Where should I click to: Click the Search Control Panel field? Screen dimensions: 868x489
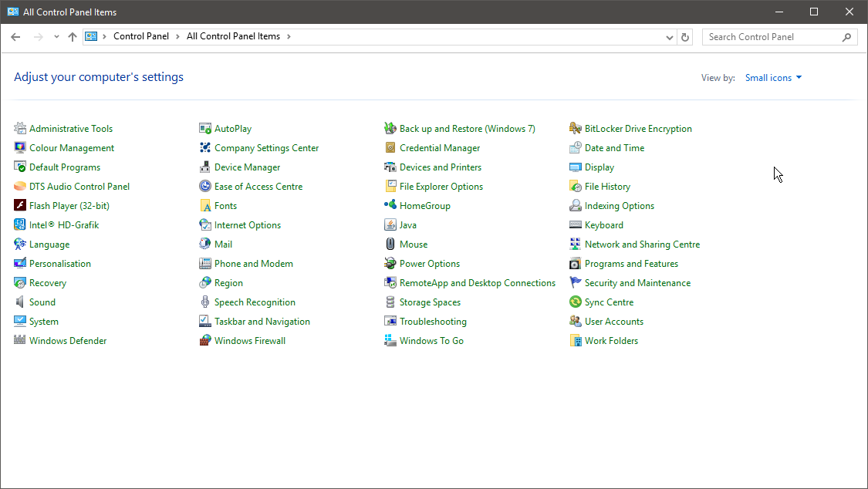pyautogui.click(x=779, y=37)
